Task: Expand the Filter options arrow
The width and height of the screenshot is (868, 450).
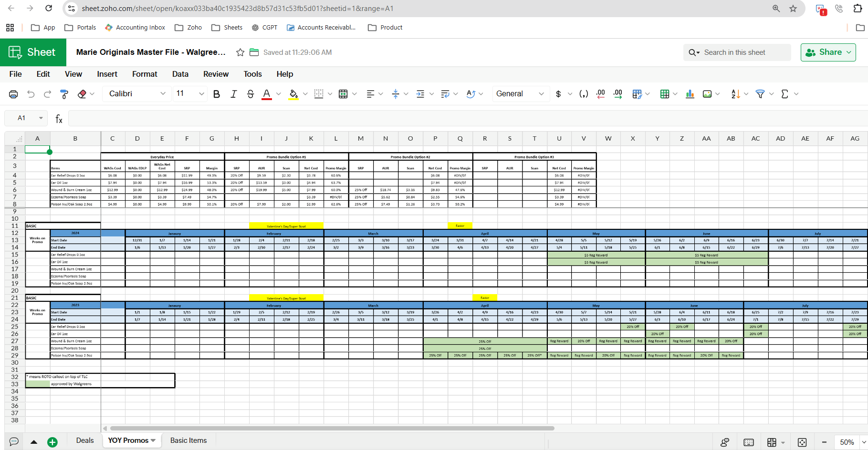Action: [x=771, y=94]
